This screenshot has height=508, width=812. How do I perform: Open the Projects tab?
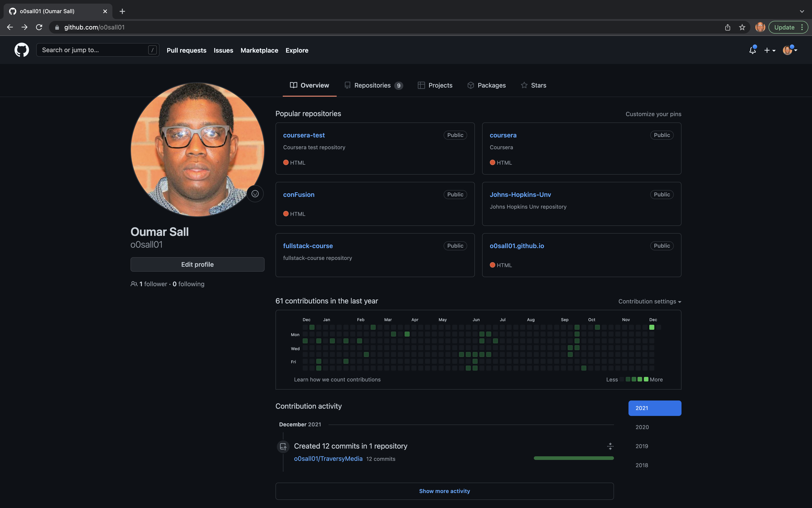click(x=435, y=85)
